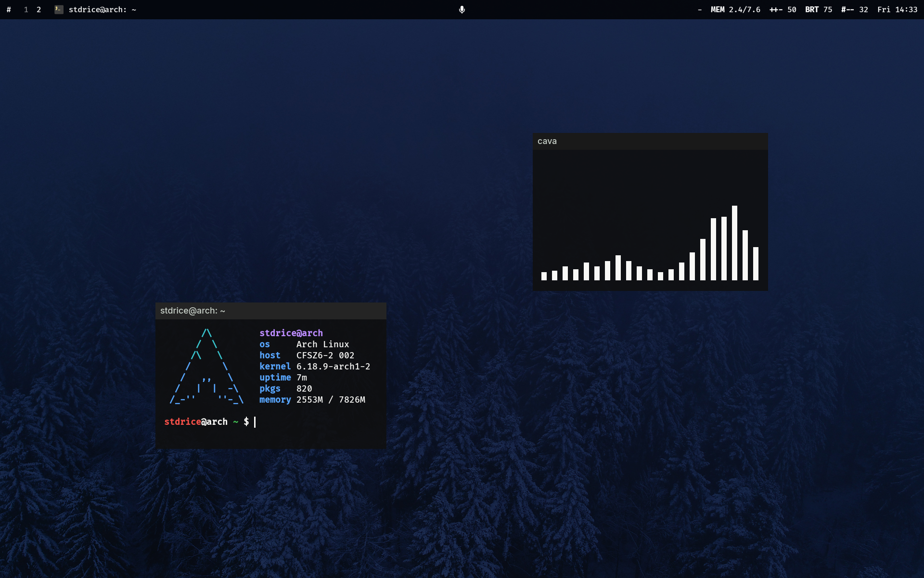Switch to workspace tag 2
Viewport: 924px width, 578px height.
tap(39, 10)
